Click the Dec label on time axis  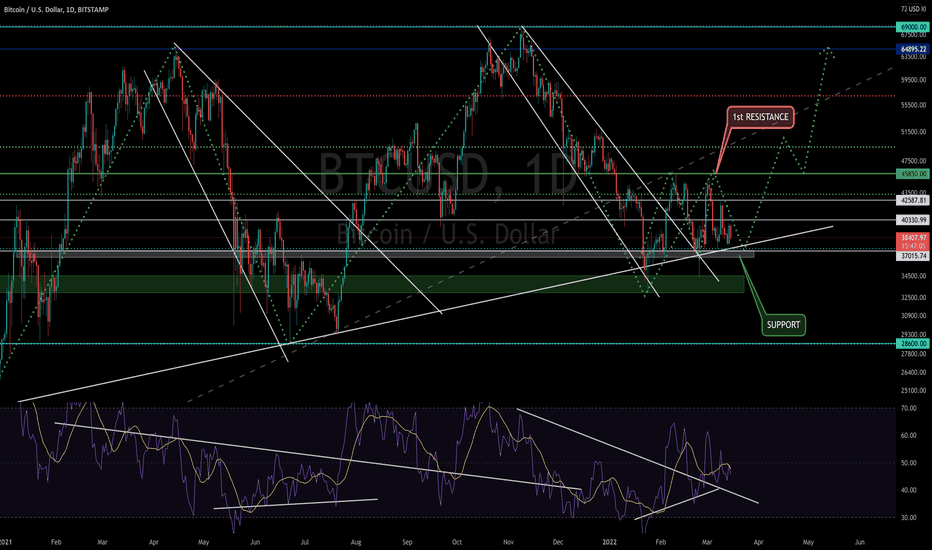tap(558, 542)
